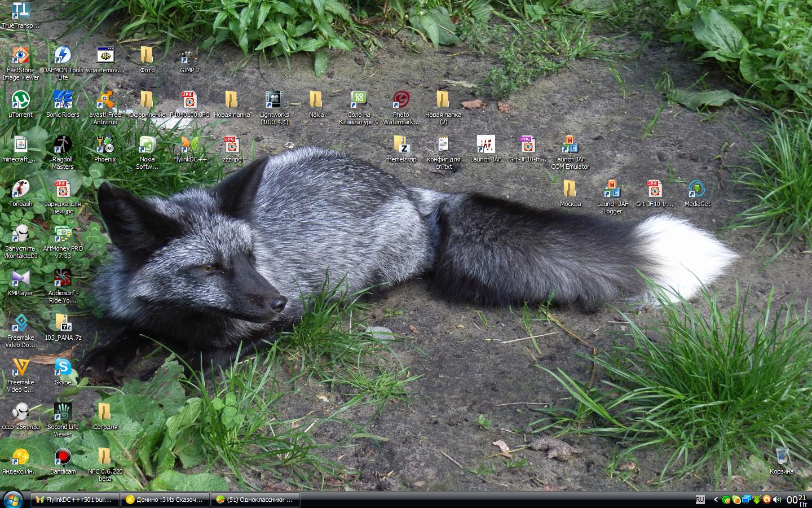Select the Skype desktop shortcut
This screenshot has width=812, height=508.
point(63,368)
